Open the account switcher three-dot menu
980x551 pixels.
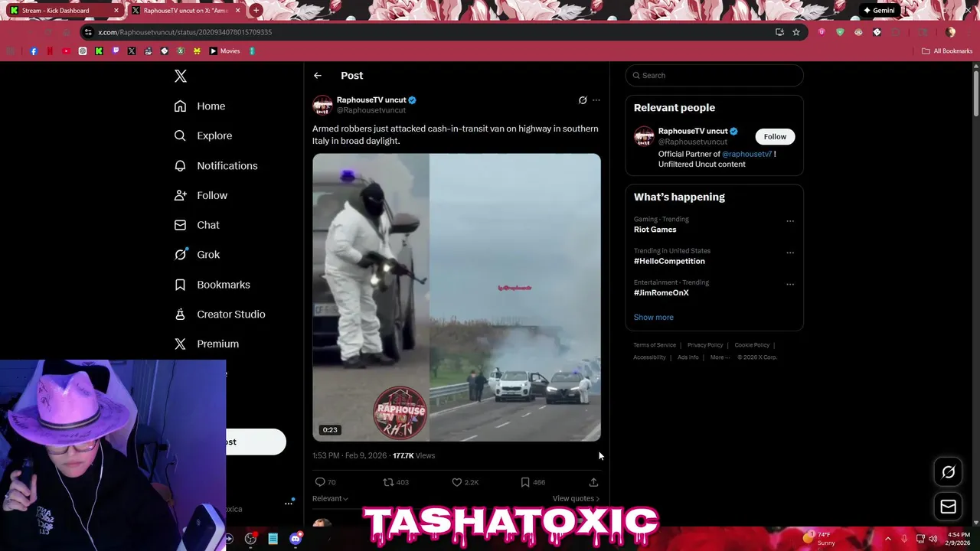(289, 503)
